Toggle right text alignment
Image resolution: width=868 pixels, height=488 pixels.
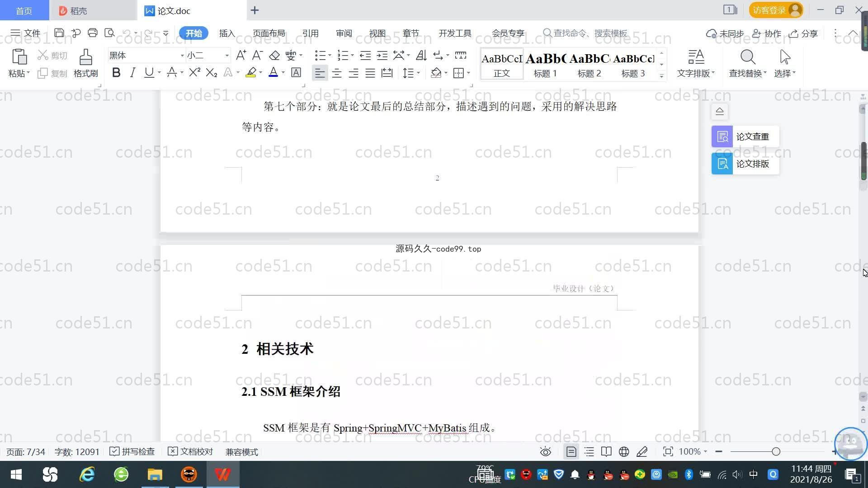[x=353, y=73]
